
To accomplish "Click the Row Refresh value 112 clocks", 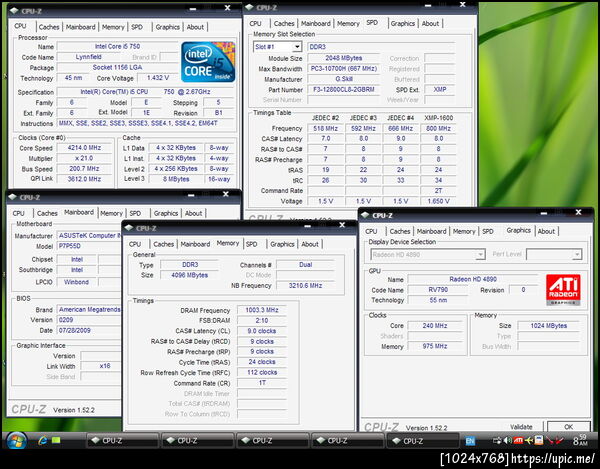I will [x=262, y=372].
